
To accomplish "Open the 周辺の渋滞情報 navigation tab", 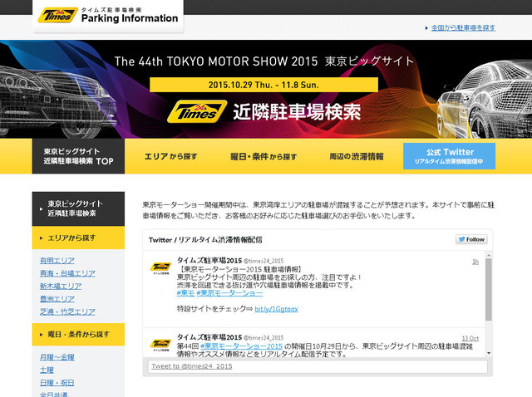I will point(357,156).
